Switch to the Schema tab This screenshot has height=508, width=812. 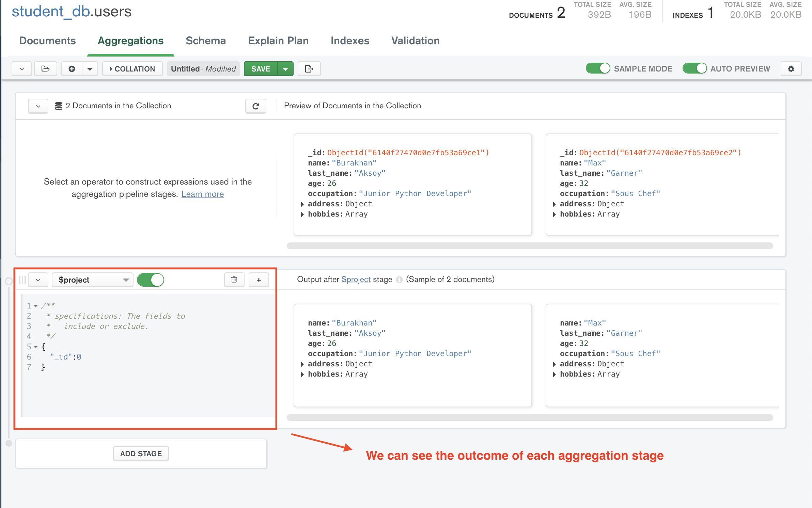click(205, 41)
